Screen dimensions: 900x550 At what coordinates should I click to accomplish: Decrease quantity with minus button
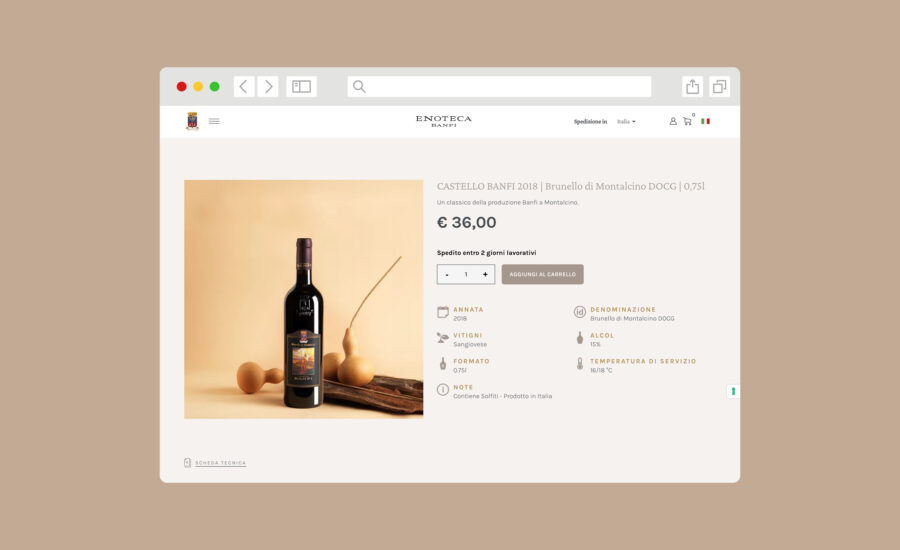[x=447, y=274]
